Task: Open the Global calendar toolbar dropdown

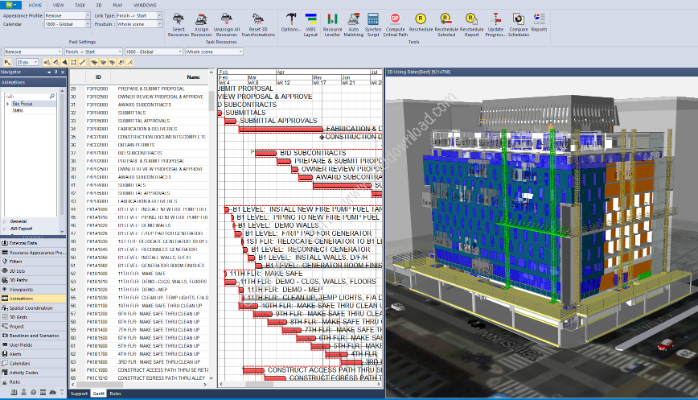Action: coord(154,52)
